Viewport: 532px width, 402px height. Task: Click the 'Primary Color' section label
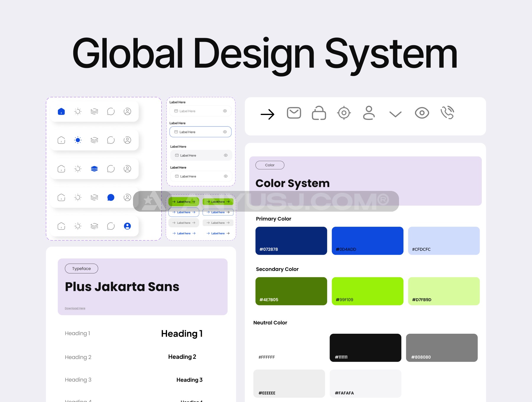[273, 219]
